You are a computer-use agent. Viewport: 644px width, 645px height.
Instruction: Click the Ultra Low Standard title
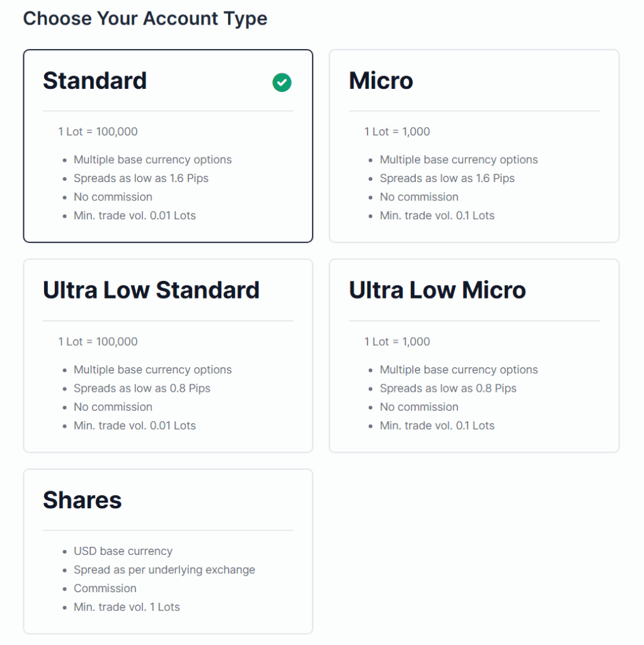(x=151, y=290)
